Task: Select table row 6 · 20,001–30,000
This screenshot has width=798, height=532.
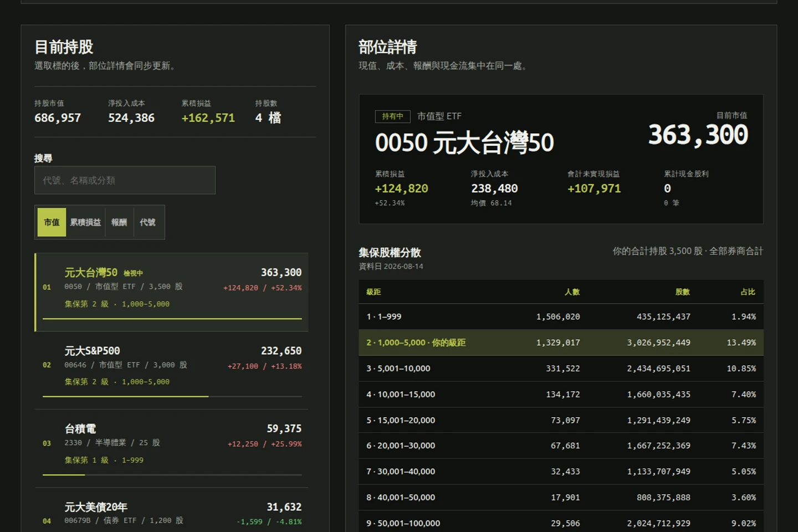Action: pyautogui.click(x=561, y=446)
